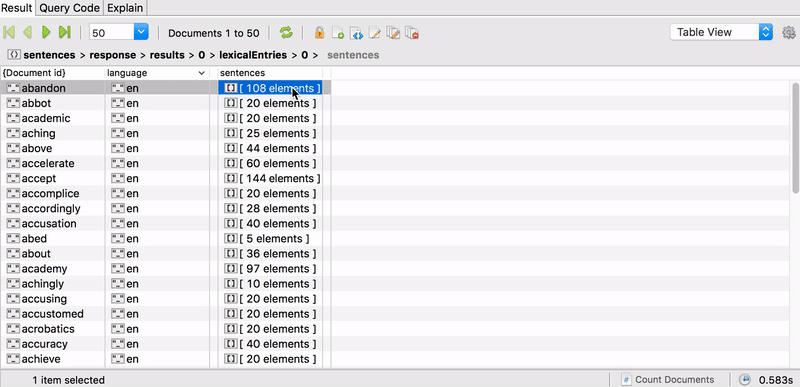
Task: Click the string icon beside achieve
Action: (x=13, y=359)
